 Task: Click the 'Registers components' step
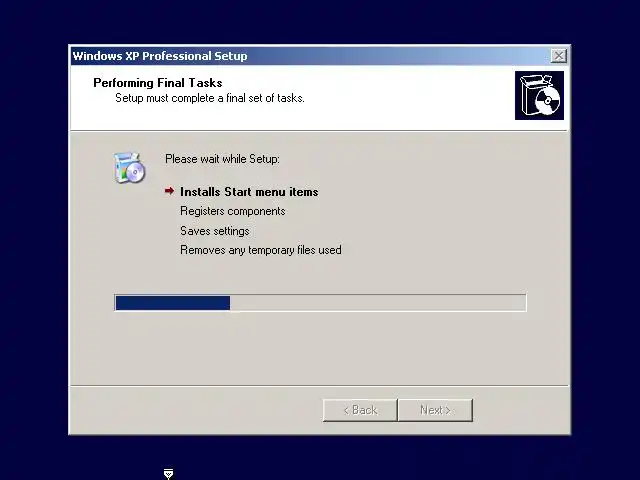[x=233, y=211]
